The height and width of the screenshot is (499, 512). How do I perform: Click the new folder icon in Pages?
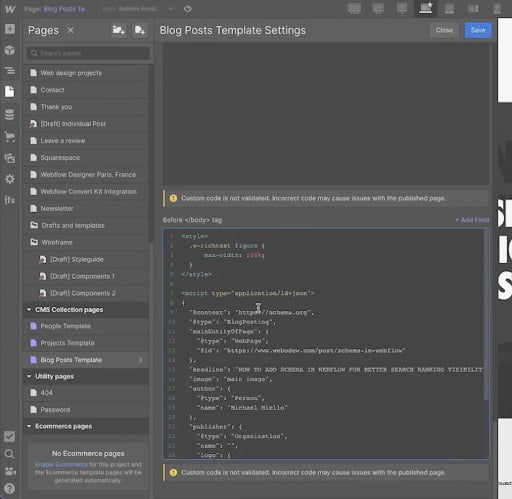[x=119, y=30]
